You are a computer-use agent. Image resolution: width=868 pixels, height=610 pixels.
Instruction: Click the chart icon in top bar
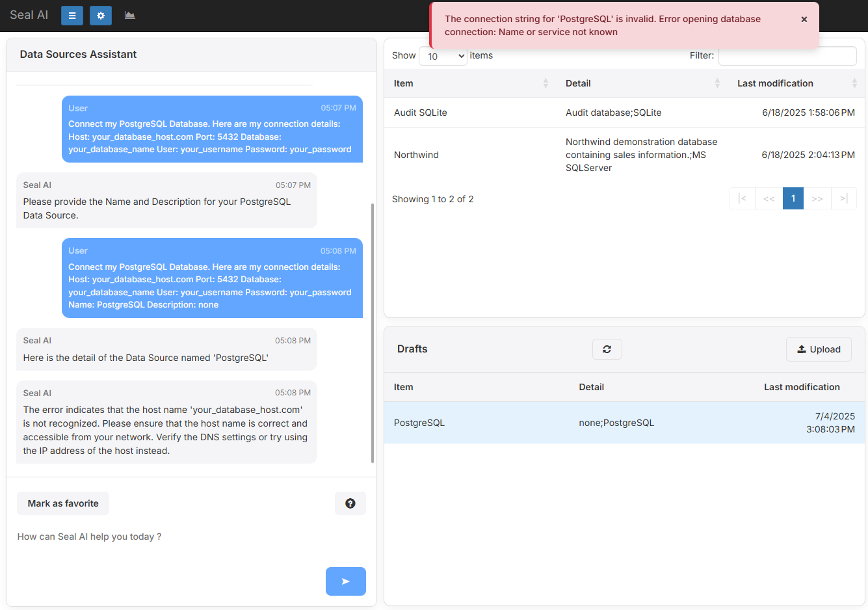pos(130,16)
